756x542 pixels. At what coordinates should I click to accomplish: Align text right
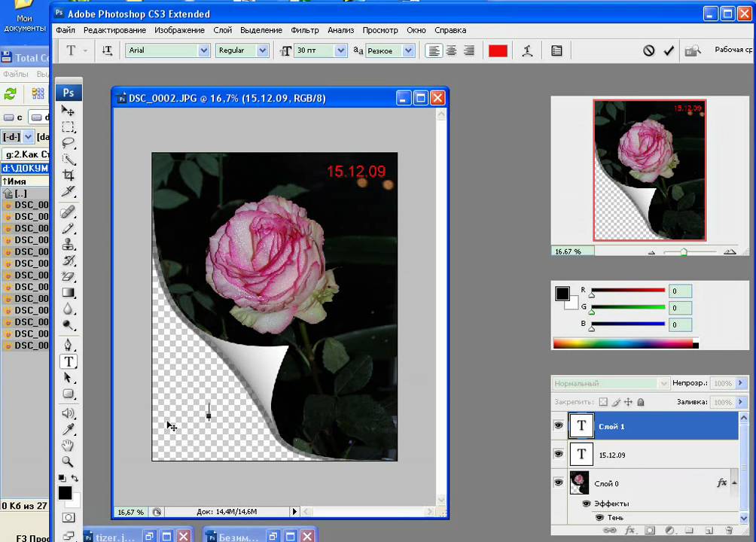468,50
